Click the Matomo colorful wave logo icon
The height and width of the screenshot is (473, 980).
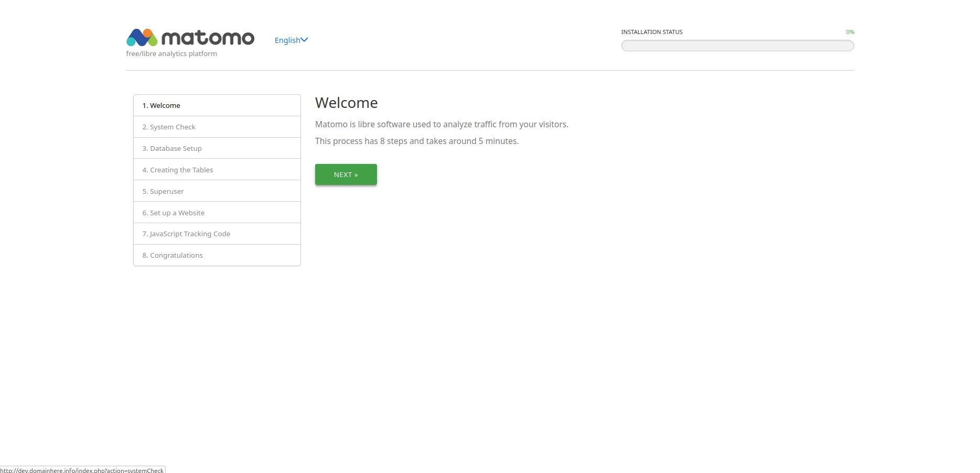pos(142,38)
